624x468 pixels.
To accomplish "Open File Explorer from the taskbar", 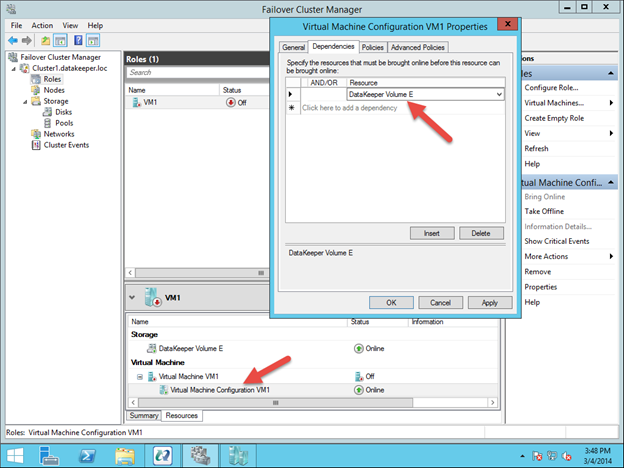I will coord(125,454).
